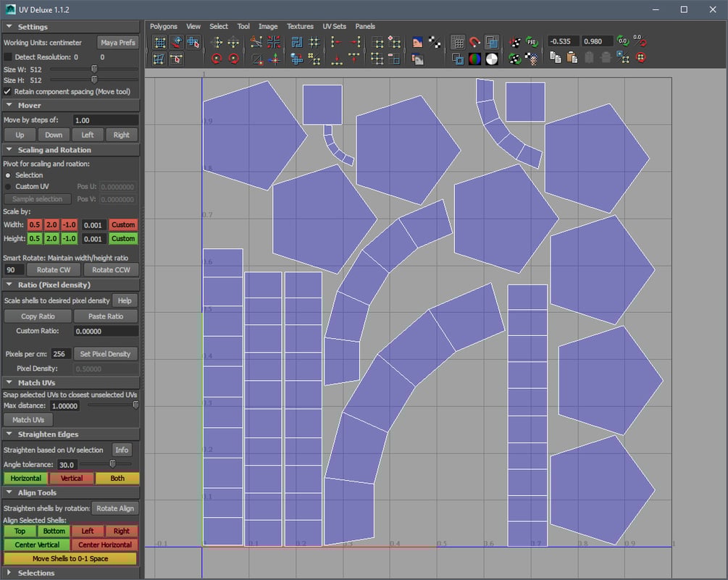Open the UV Sets menu
Image resolution: width=728 pixels, height=580 pixels.
pos(335,26)
